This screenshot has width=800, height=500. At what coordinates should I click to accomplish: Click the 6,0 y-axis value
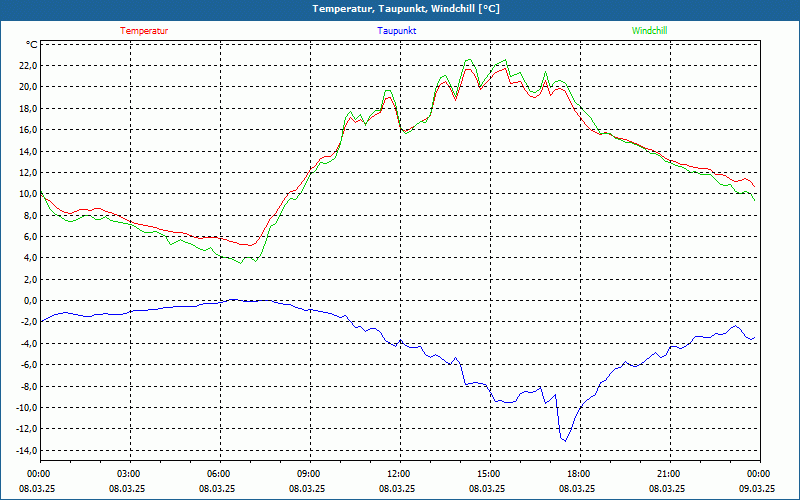click(30, 236)
